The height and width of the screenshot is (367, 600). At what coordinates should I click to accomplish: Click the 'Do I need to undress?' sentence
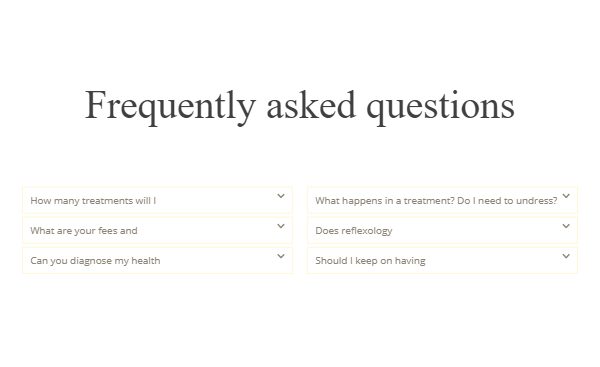pos(507,201)
